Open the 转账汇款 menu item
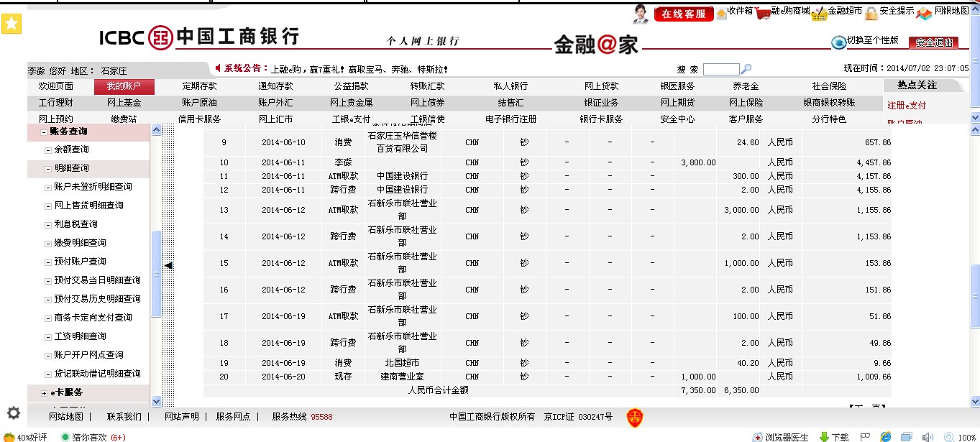Viewport: 980px width, 442px height. tap(427, 86)
